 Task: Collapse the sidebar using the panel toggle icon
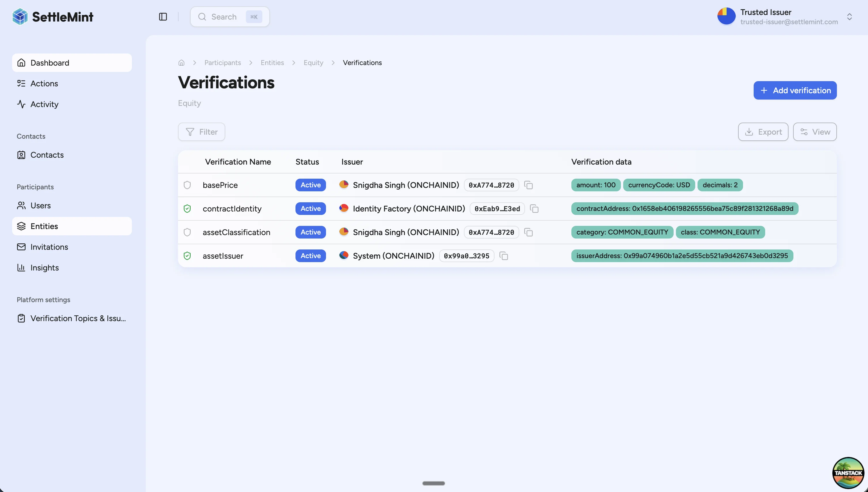point(163,16)
